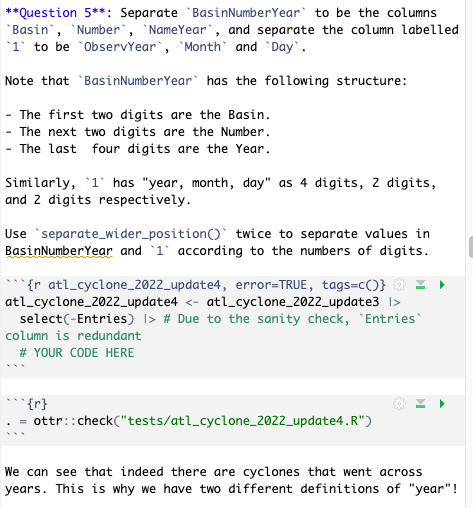Click `Day` inline code in question text
Viewport: 473px width, 508px height.
pos(282,47)
